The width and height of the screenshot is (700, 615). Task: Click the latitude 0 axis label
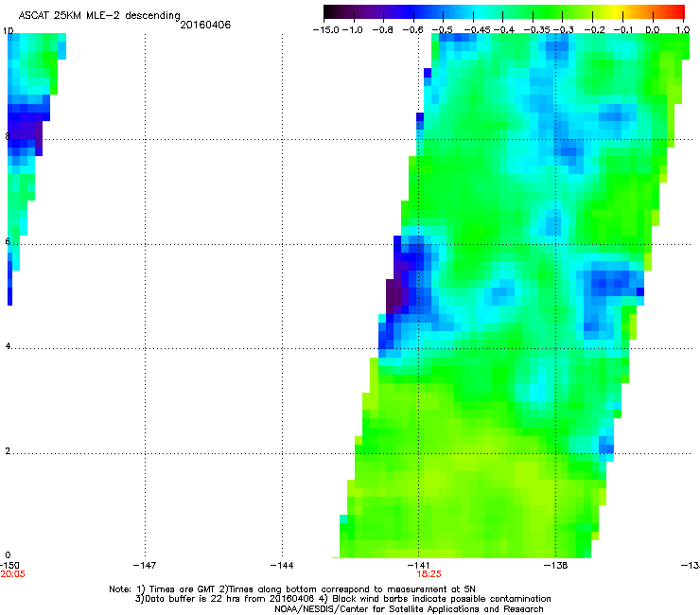(x=8, y=555)
